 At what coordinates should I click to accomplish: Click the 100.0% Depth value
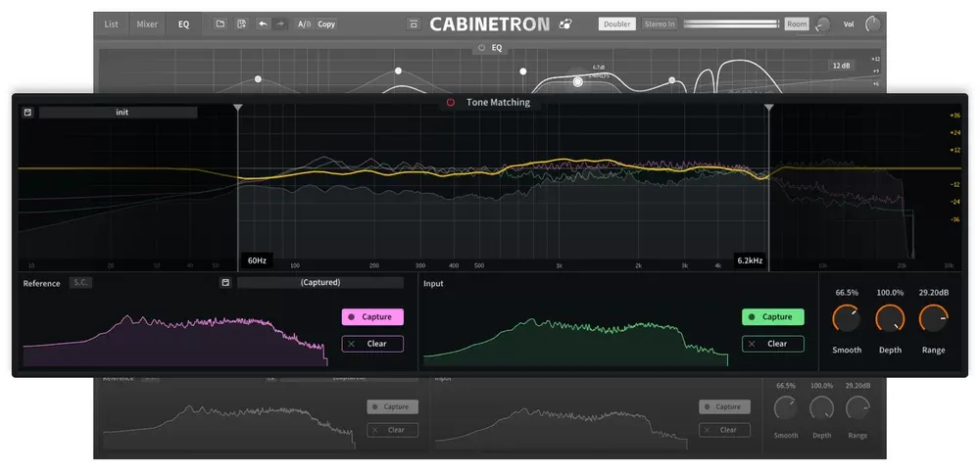click(890, 293)
